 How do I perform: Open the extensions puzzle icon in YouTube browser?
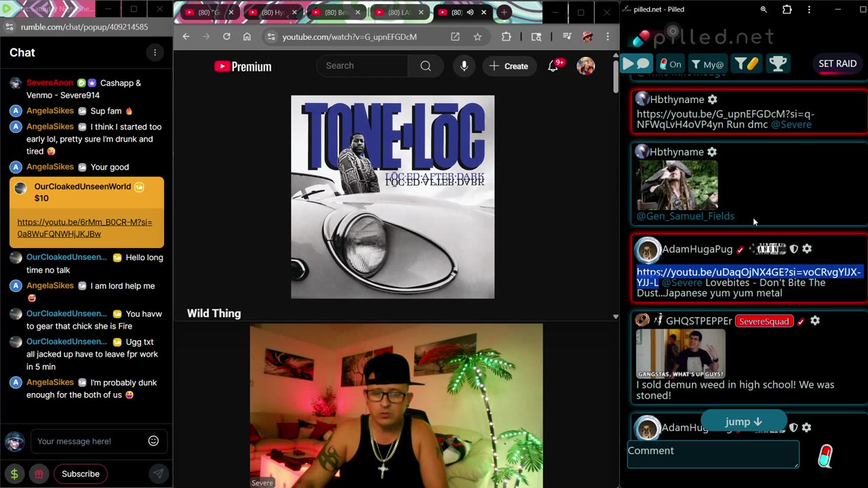(x=506, y=37)
